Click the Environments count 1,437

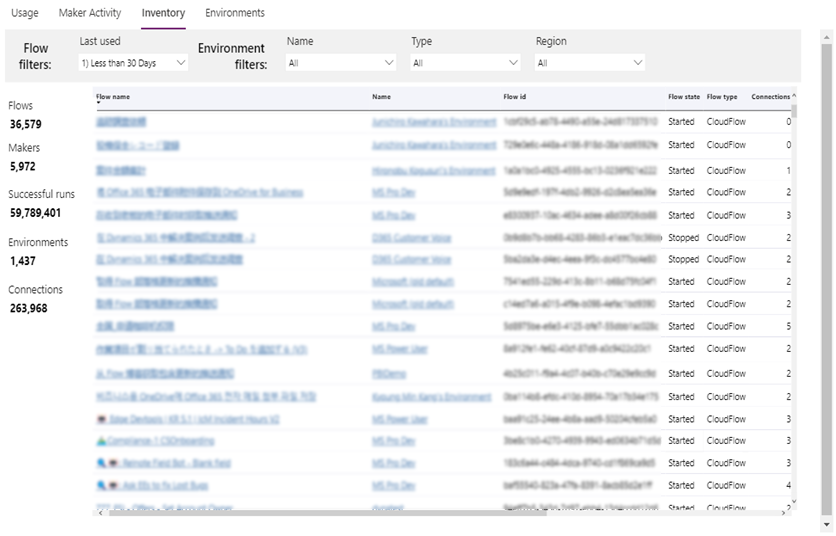[23, 261]
